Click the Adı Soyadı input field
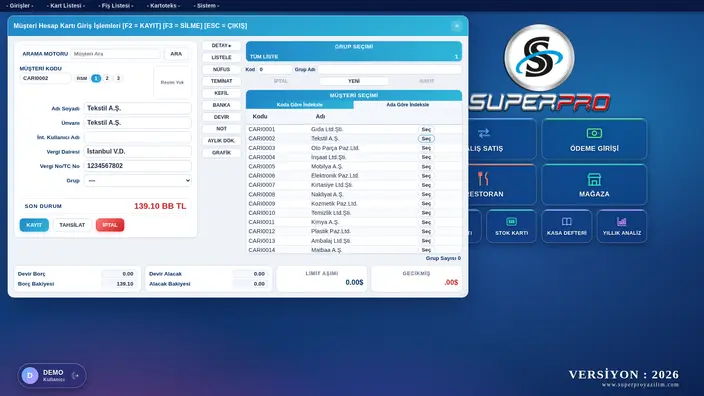This screenshot has width=704, height=396. (138, 108)
